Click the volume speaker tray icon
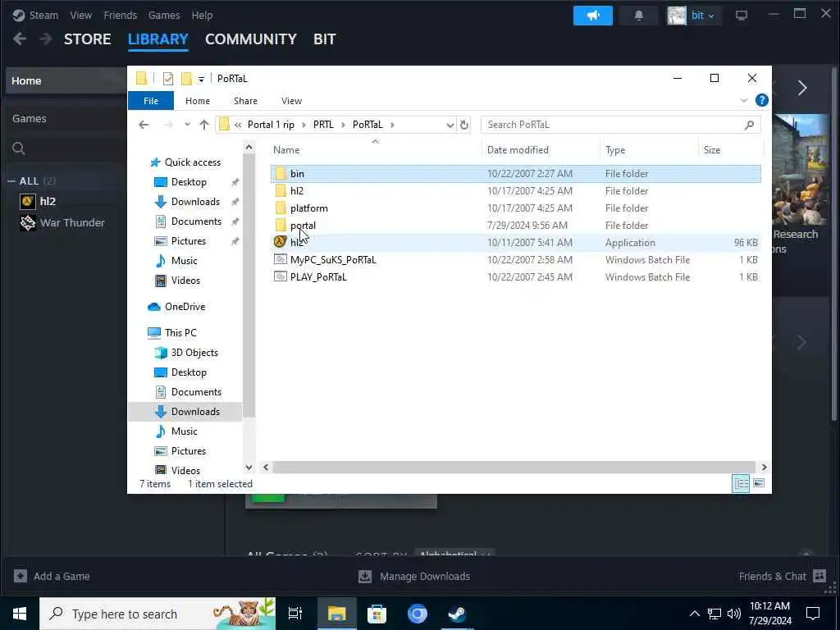This screenshot has width=840, height=630. tap(734, 614)
